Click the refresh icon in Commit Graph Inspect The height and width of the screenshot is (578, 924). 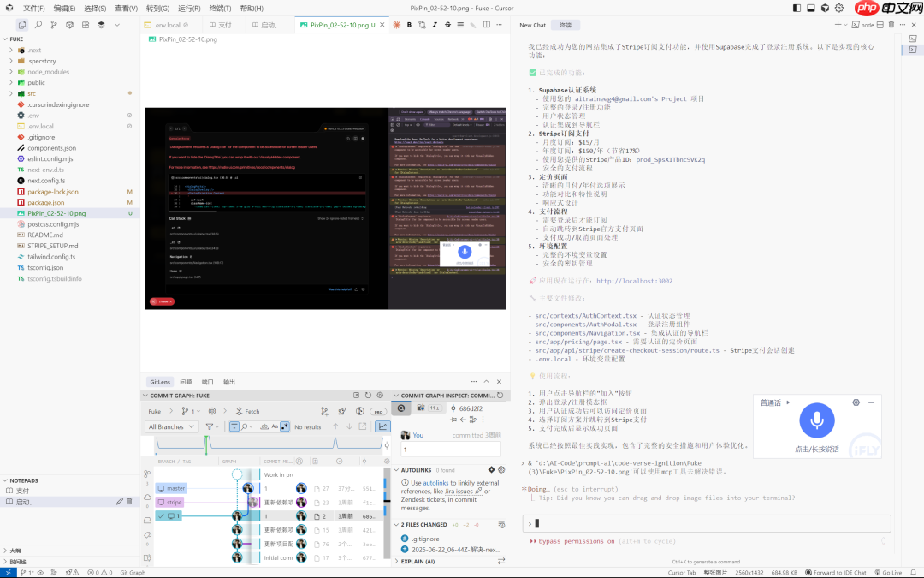pyautogui.click(x=501, y=396)
